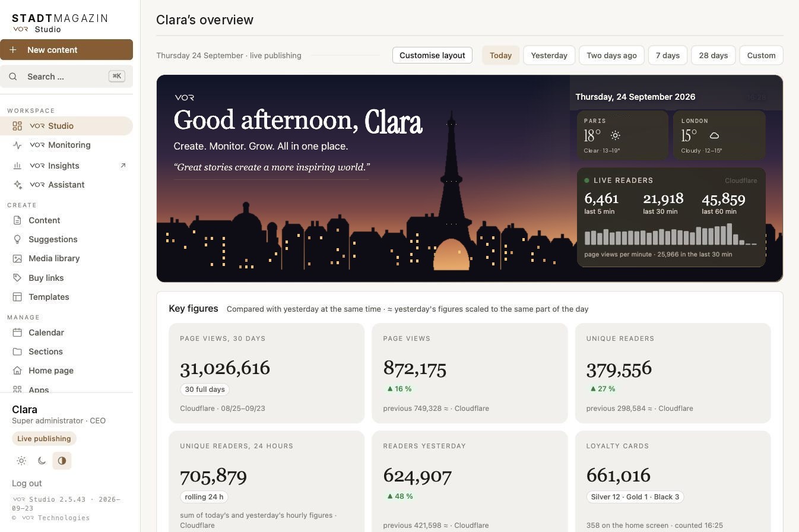Click the Assistant sparkle icon
799x532 pixels.
pyautogui.click(x=17, y=185)
